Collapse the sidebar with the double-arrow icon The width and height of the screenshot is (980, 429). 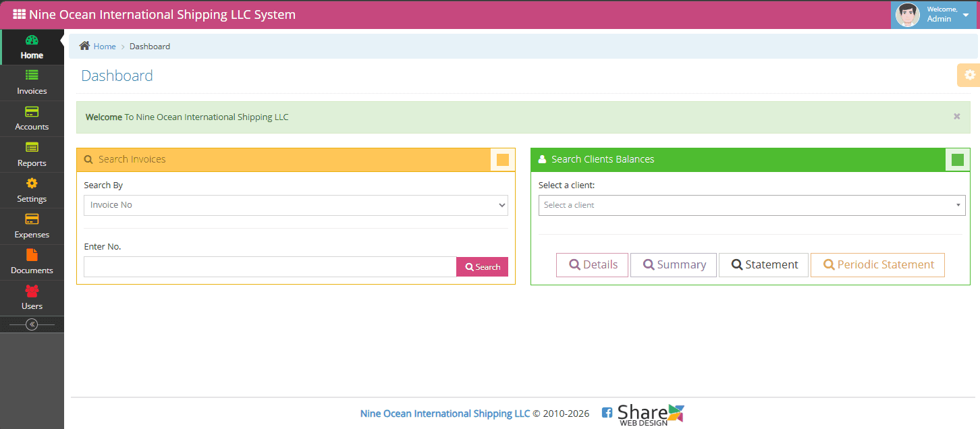pos(32,324)
